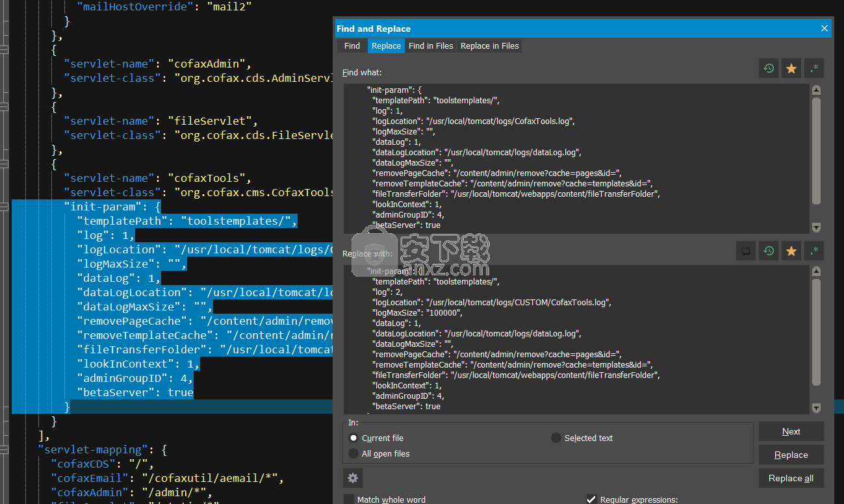Viewport: 844px width, 504px height.
Task: Click "servlet-name": "cofaxTools" in the editor
Action: [157, 178]
